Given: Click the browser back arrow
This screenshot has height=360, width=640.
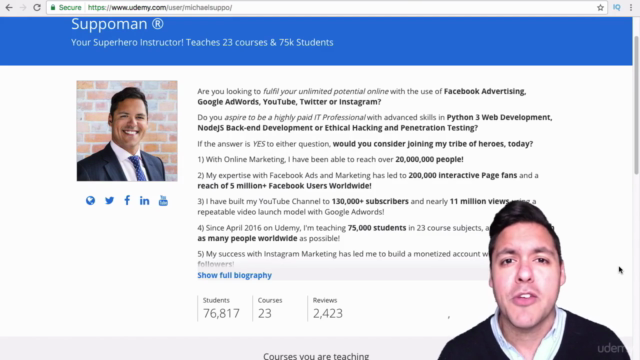Looking at the screenshot, I should tap(9, 7).
